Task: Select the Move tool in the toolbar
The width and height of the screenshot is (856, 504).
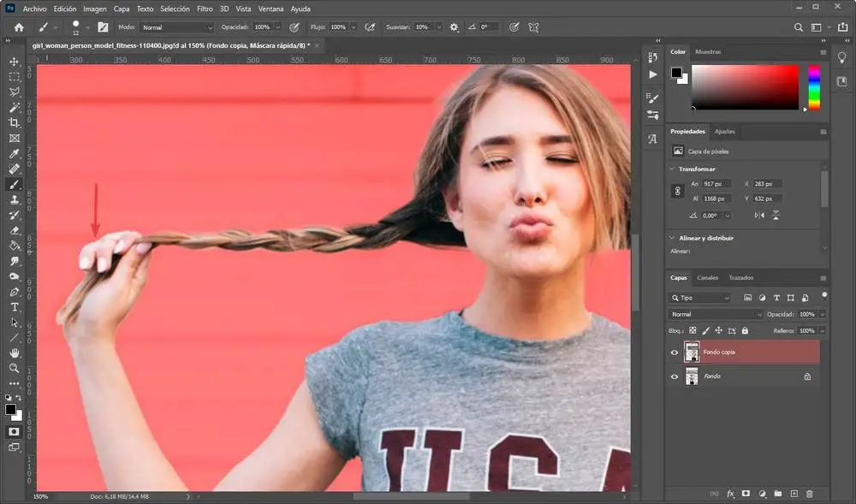Action: (14, 62)
